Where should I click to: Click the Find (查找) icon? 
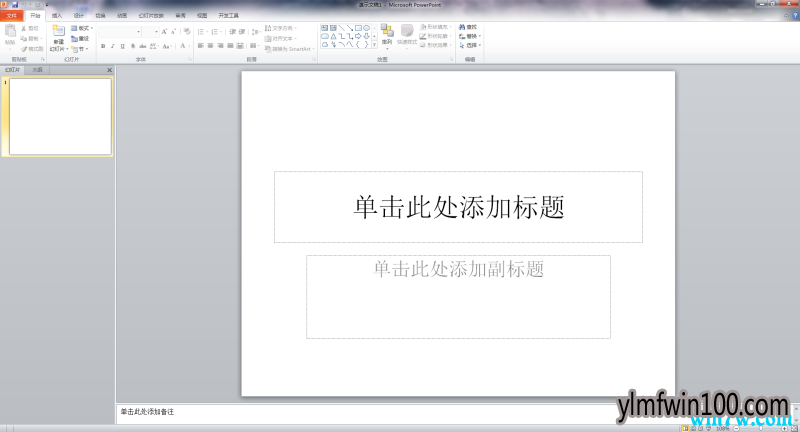468,27
